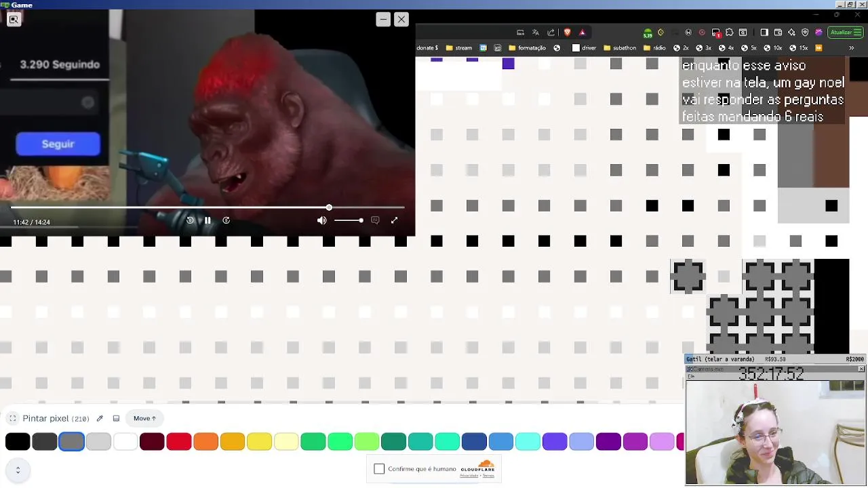
Task: Choose the white color swatch
Action: coord(125,442)
